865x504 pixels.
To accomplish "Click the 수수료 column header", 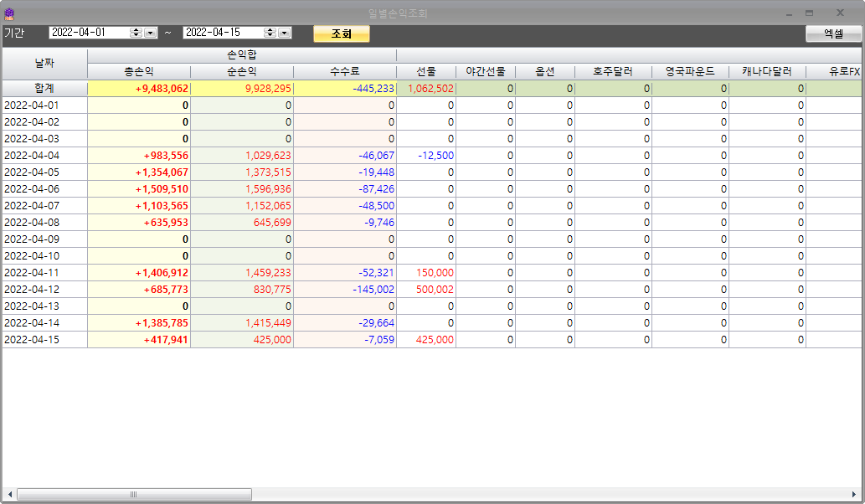I will 345,72.
